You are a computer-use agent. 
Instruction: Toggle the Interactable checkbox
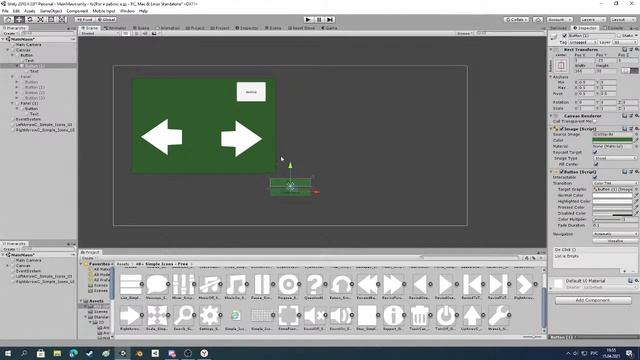595,178
